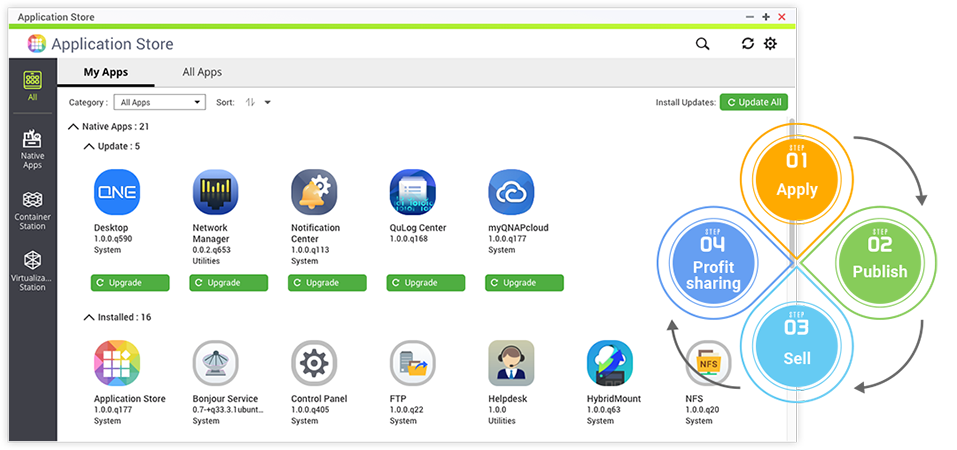Image resolution: width=957 pixels, height=450 pixels.
Task: Click the Application Store installed app icon
Action: (117, 363)
